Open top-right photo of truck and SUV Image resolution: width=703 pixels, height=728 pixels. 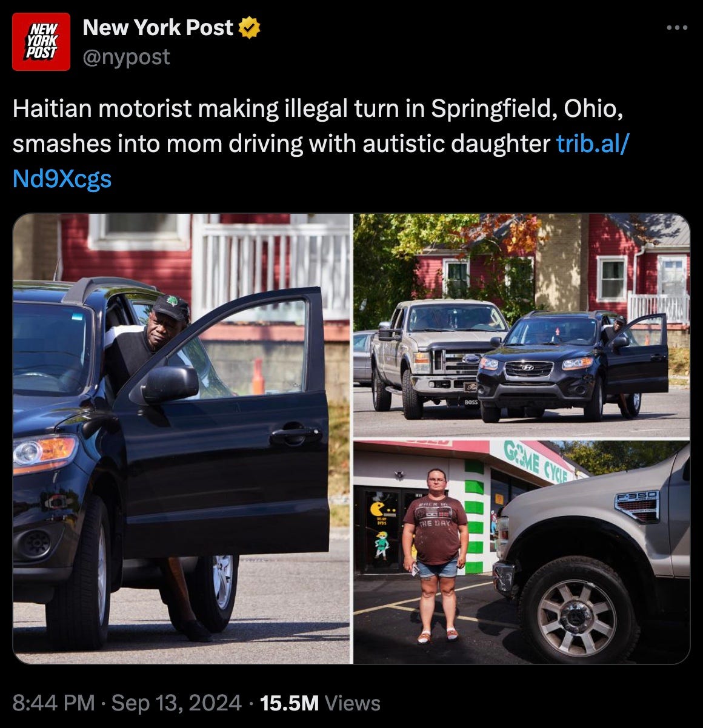pos(522,325)
